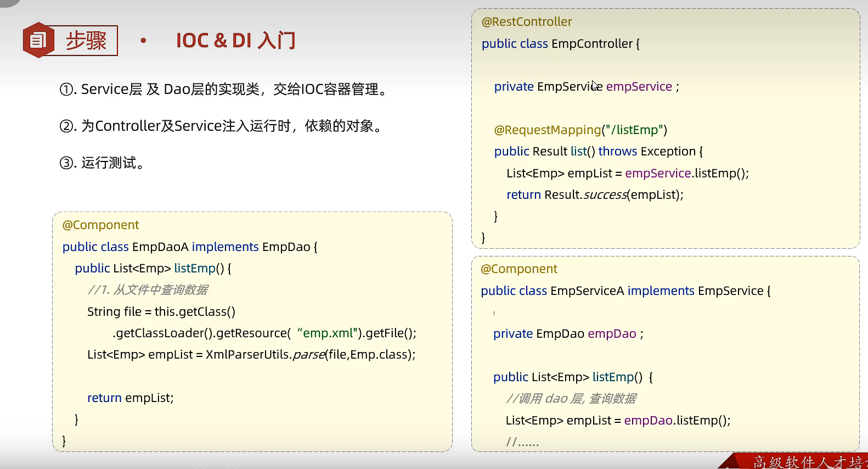868x469 pixels.
Task: Click the comment "//1. 从文件中查询数据"
Action: coord(148,290)
